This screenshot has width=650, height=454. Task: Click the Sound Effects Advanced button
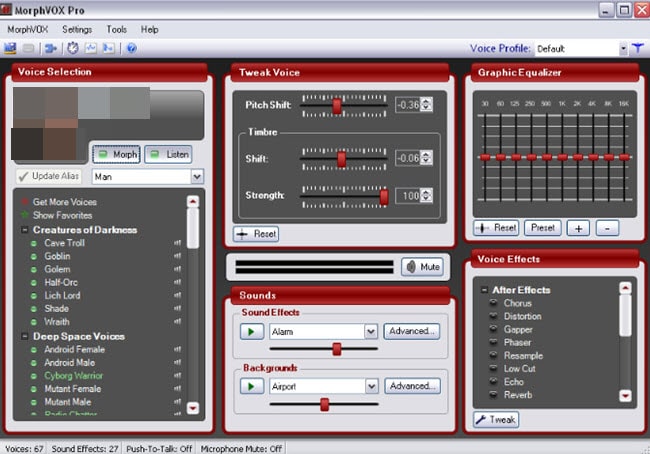(412, 331)
